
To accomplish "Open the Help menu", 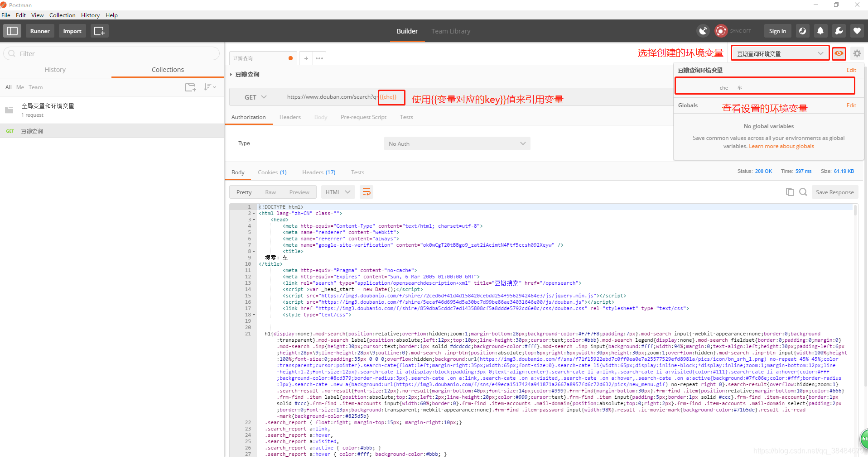I will (x=111, y=15).
